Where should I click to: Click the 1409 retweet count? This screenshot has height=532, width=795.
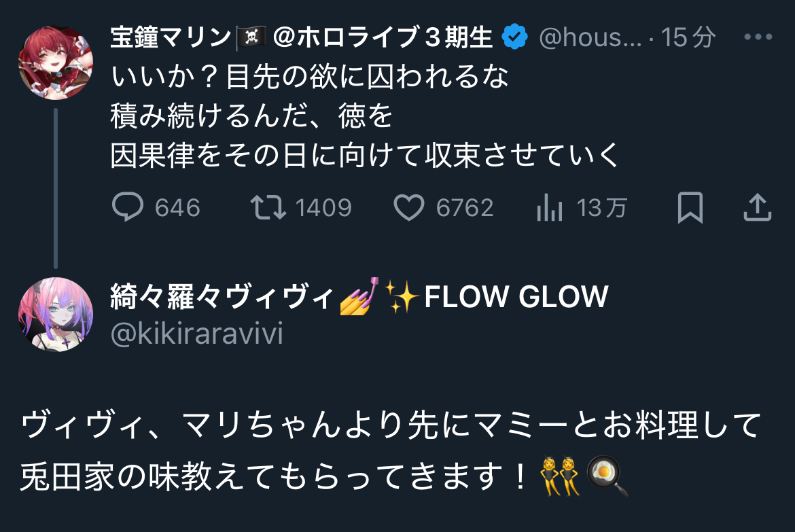[323, 208]
